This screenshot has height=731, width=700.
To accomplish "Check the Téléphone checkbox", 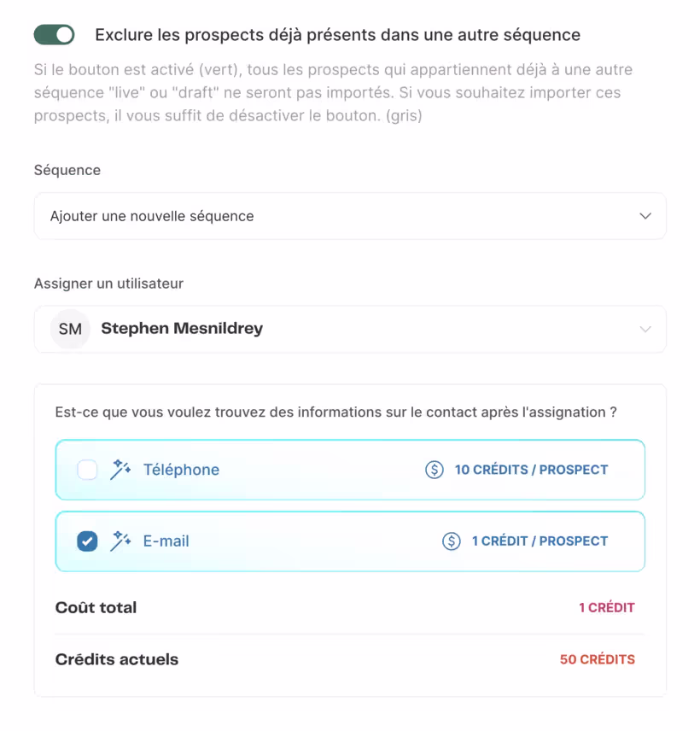I will [x=87, y=470].
